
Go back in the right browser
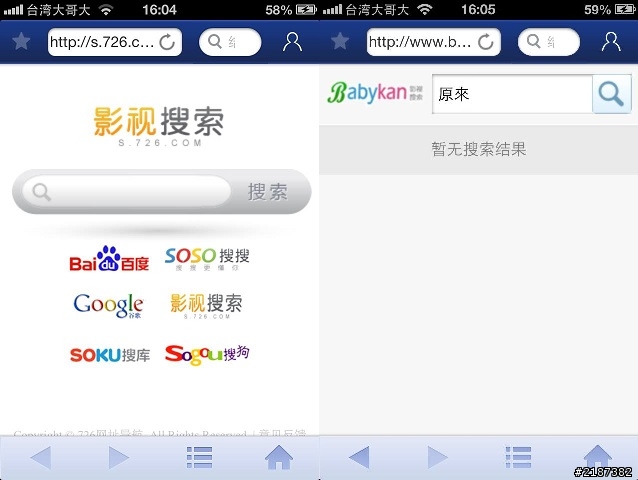(359, 457)
